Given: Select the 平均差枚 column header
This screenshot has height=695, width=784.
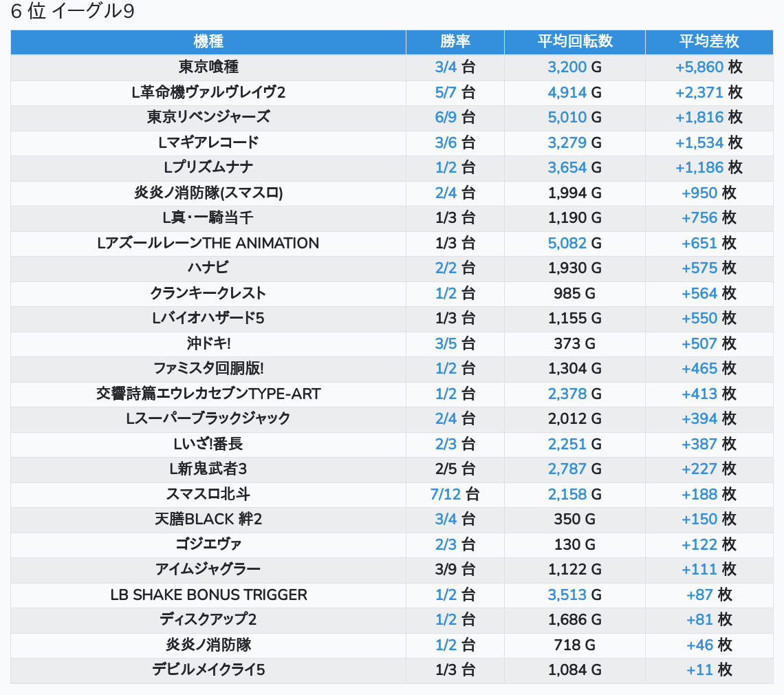Looking at the screenshot, I should click(x=708, y=41).
